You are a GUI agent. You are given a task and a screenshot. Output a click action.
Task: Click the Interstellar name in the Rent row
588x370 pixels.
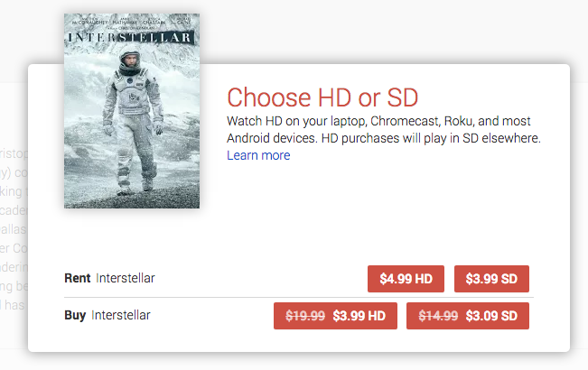[126, 279]
